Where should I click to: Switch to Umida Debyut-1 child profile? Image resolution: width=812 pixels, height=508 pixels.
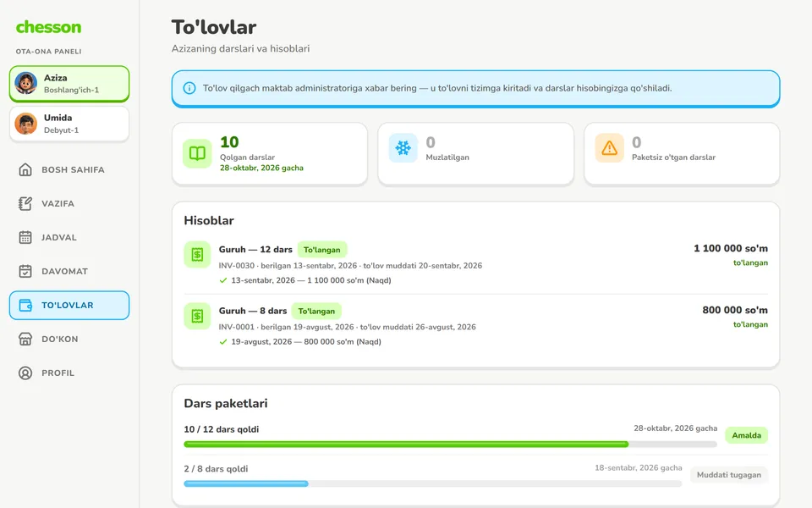(69, 124)
